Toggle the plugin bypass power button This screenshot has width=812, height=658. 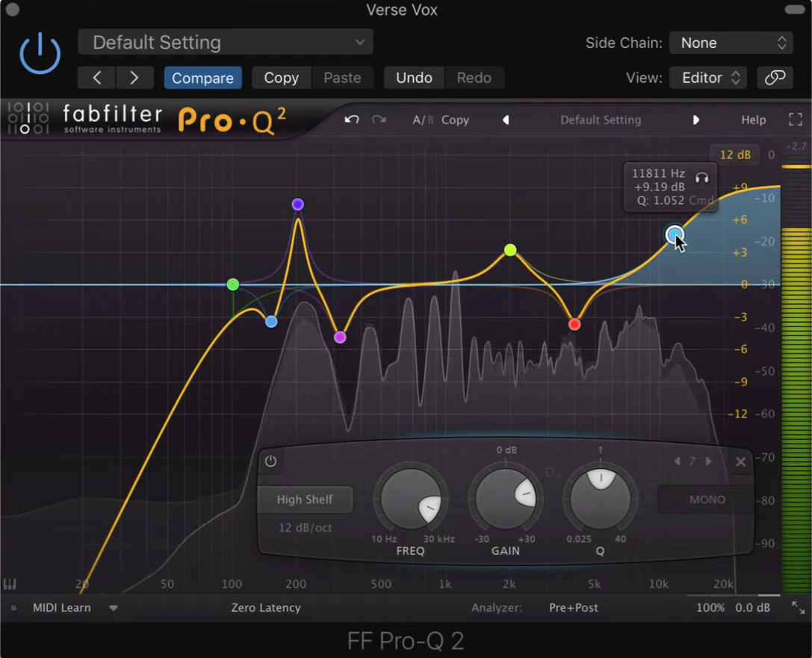pos(40,53)
